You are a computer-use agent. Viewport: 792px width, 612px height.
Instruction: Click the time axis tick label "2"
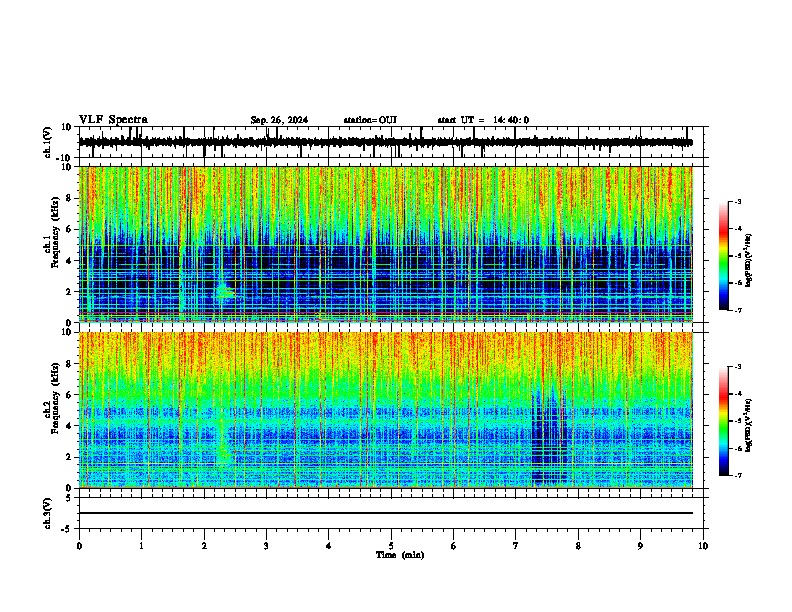pos(204,546)
